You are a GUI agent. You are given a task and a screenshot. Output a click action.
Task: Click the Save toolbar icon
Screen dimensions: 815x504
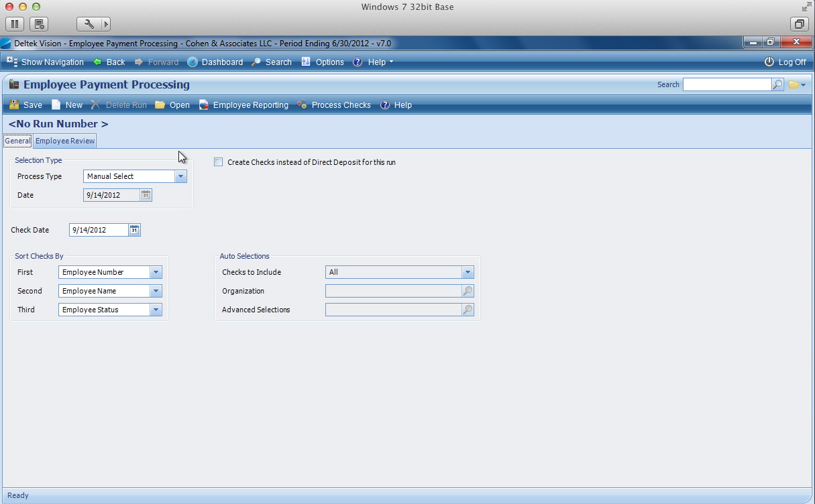14,105
